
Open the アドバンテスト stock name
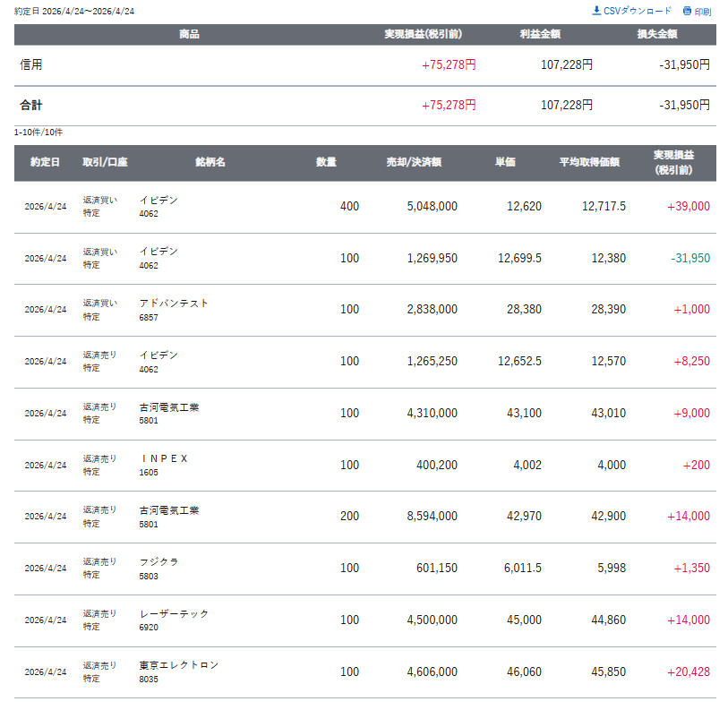(x=174, y=304)
